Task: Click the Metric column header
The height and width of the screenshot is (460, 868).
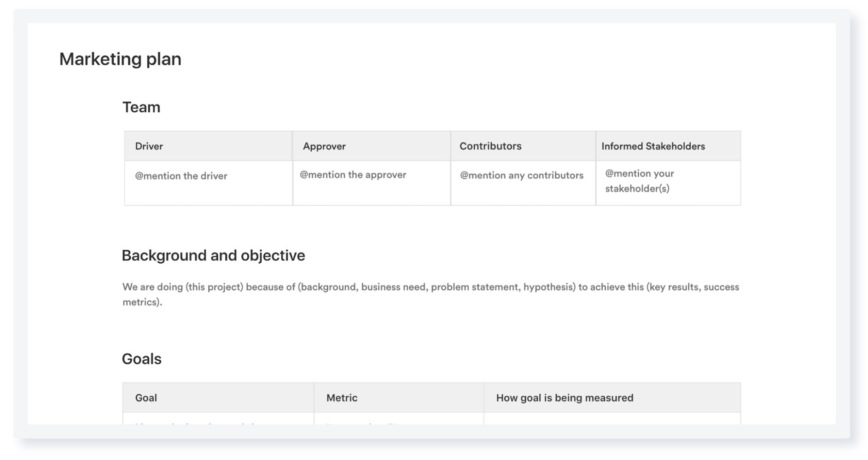Action: pos(341,397)
